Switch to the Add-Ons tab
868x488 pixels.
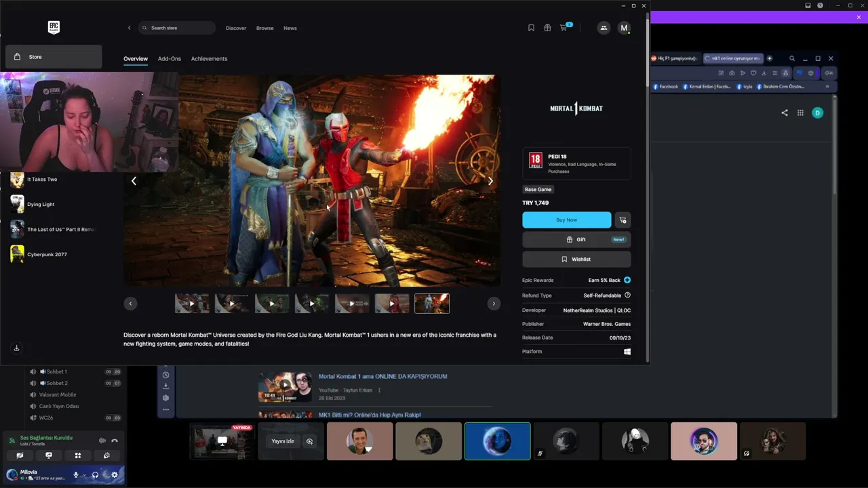170,59
